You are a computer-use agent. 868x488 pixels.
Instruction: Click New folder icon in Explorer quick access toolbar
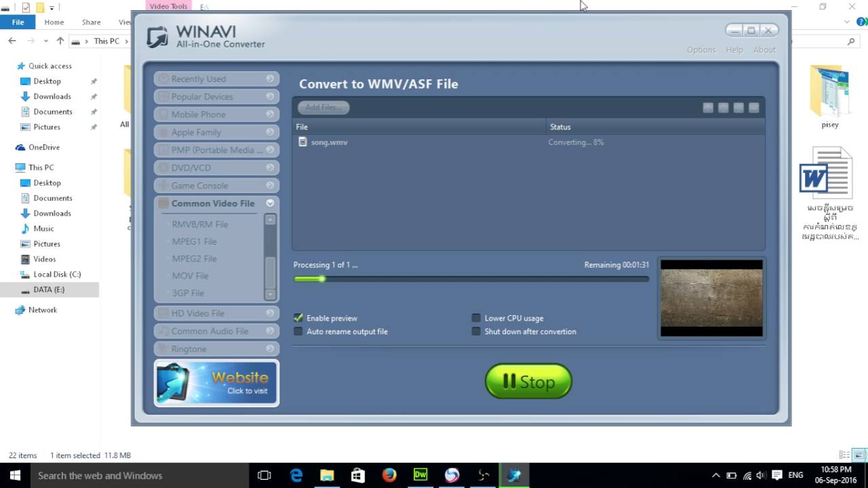[40, 7]
